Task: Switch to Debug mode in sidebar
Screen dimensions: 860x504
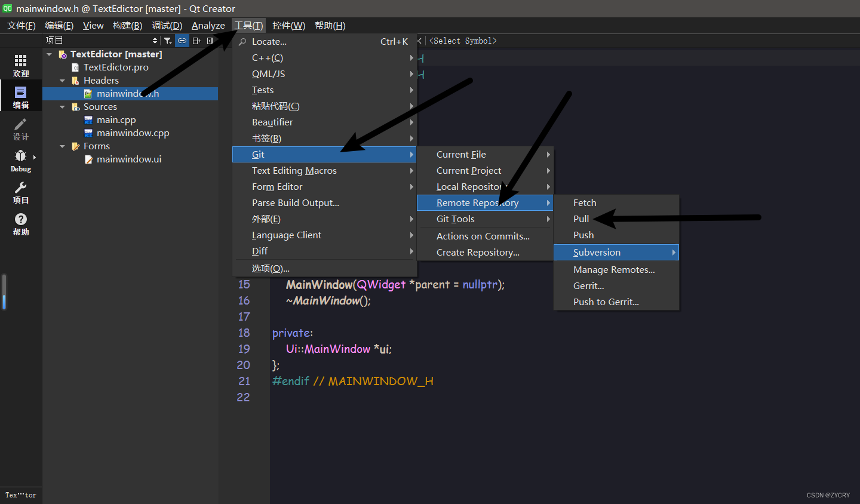Action: [21, 160]
